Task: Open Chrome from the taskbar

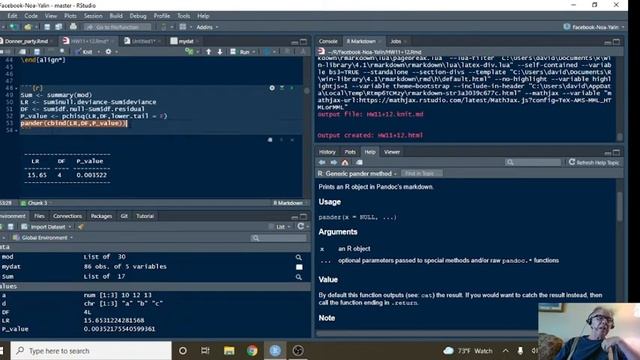Action: click(252, 351)
